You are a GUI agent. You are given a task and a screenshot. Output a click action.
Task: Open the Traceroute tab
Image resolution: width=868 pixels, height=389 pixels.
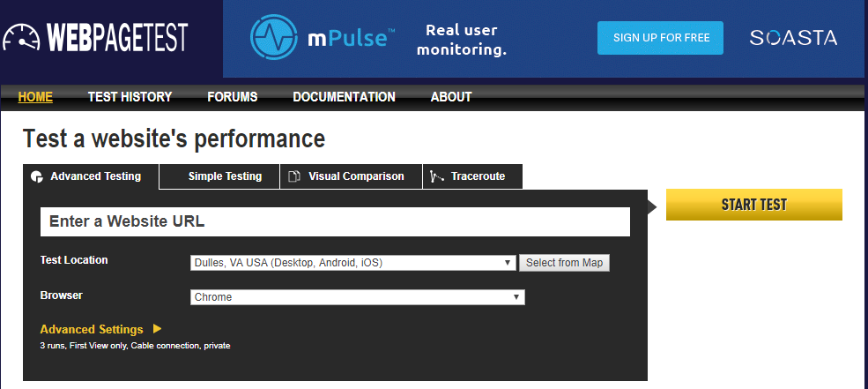point(472,176)
